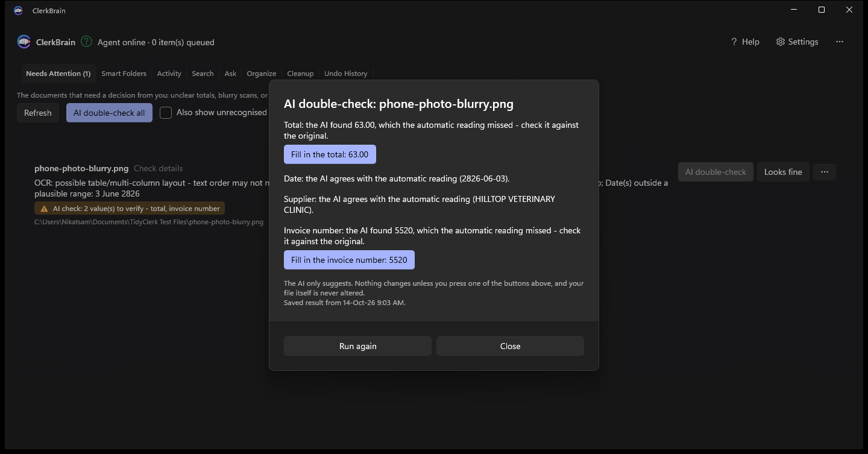This screenshot has height=454, width=868.
Task: Switch to the Smart Folders tab
Action: 124,74
